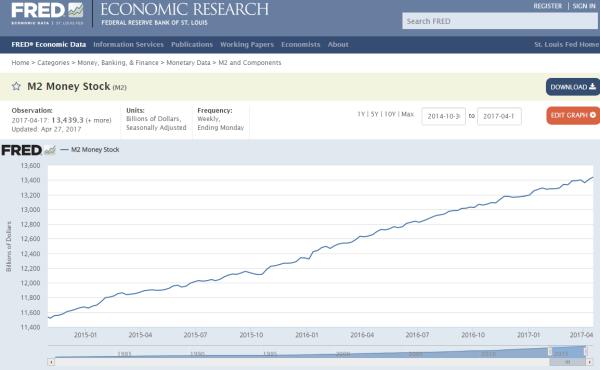Open Working Papers nav item
This screenshot has height=370, width=600.
tap(247, 44)
